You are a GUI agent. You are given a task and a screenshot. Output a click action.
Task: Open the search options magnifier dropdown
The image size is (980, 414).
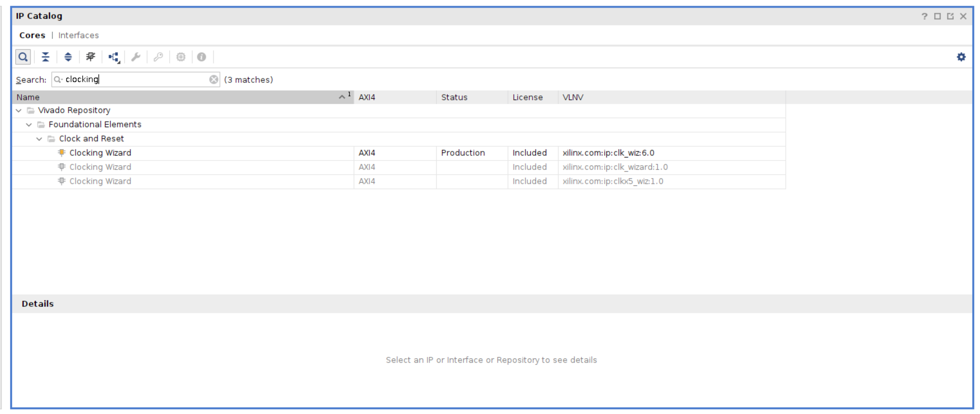(58, 80)
